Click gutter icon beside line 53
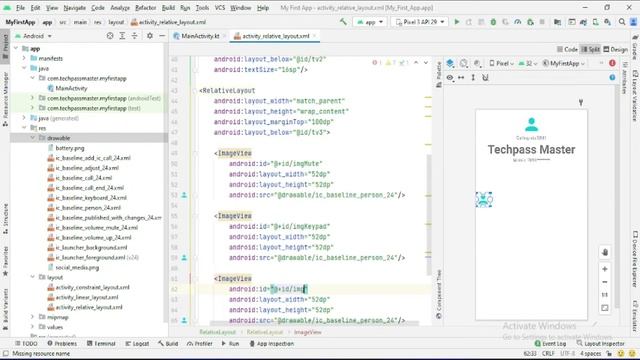The width and height of the screenshot is (640, 360). pos(184,195)
